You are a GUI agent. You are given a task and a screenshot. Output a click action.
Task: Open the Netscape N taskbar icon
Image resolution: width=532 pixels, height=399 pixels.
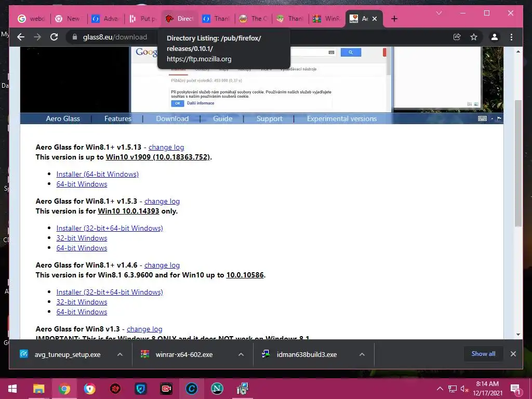217,389
